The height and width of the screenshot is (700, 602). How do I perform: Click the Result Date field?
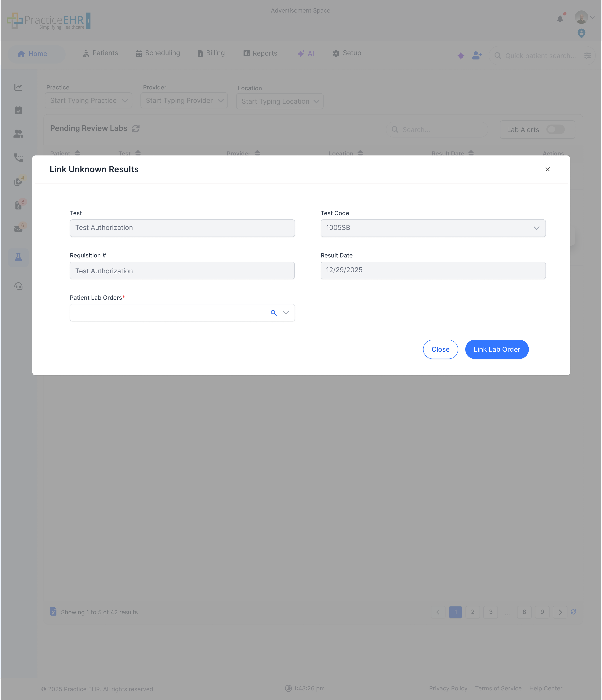(x=433, y=270)
